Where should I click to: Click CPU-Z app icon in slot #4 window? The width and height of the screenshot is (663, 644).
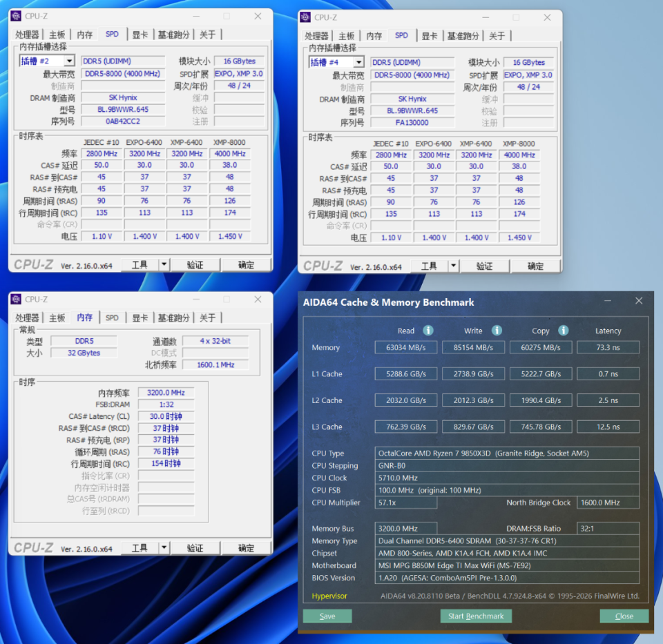coord(305,17)
